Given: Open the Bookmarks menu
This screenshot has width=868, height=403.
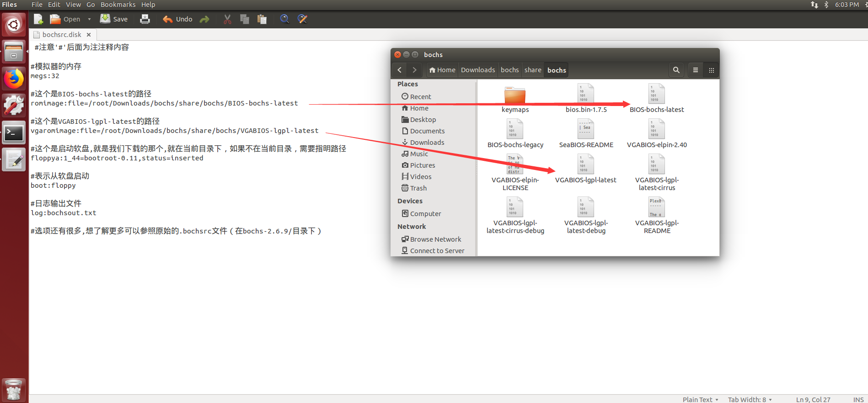Looking at the screenshot, I should pyautogui.click(x=118, y=5).
